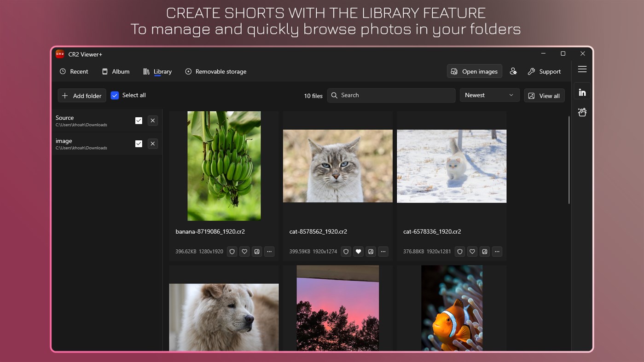Click the View all button
Screen dimensions: 644x362
coord(544,95)
